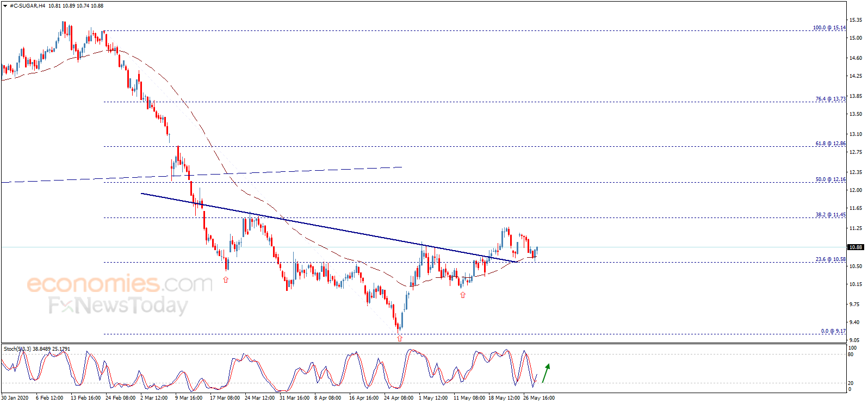Click the orange up arrow below the 11 May candles
Image resolution: width=868 pixels, height=404 pixels.
[x=463, y=295]
